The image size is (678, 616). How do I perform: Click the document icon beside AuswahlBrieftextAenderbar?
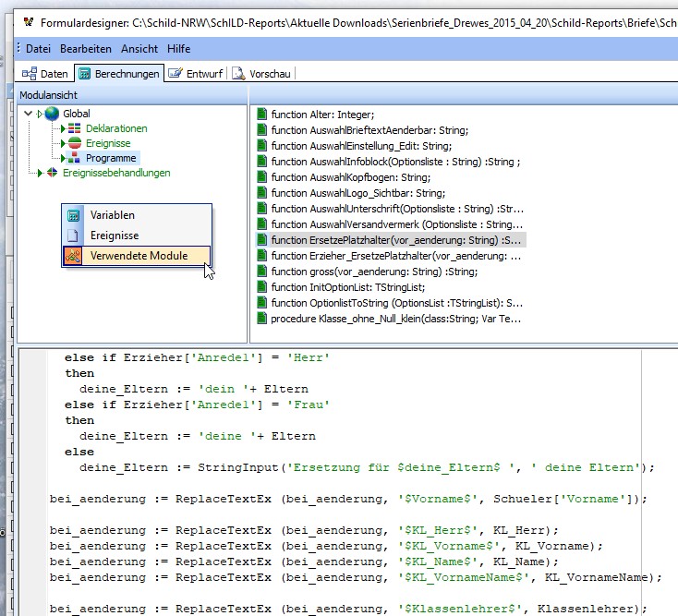pos(261,129)
